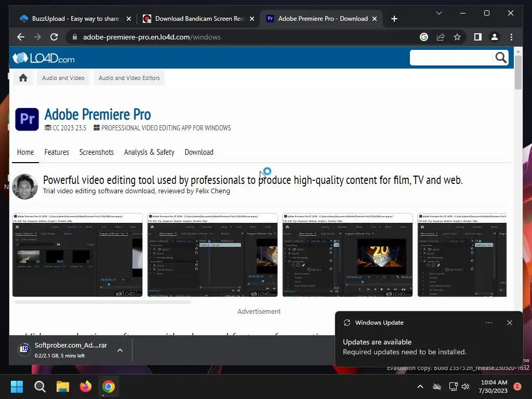Dismiss the Windows Update notification
The width and height of the screenshot is (532, 399).
[509, 323]
